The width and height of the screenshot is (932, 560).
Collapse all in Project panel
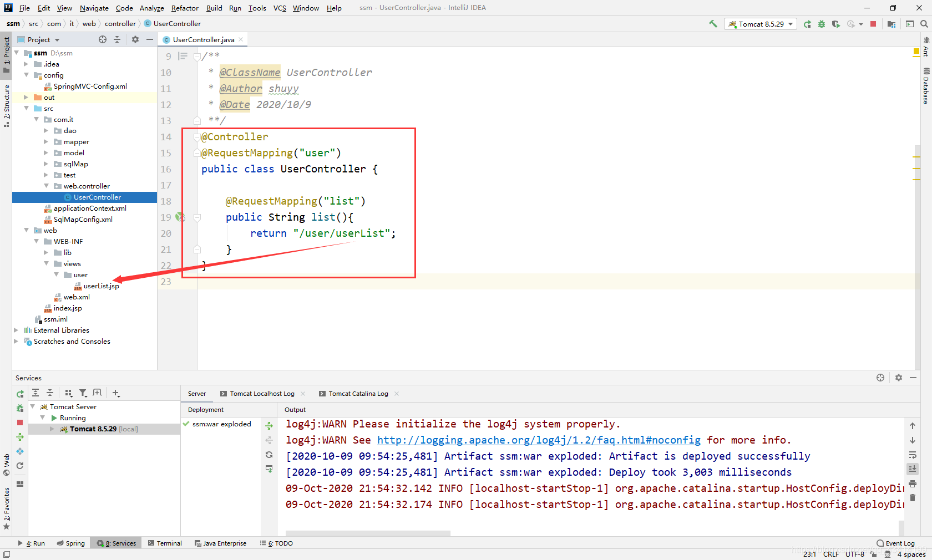coord(117,39)
